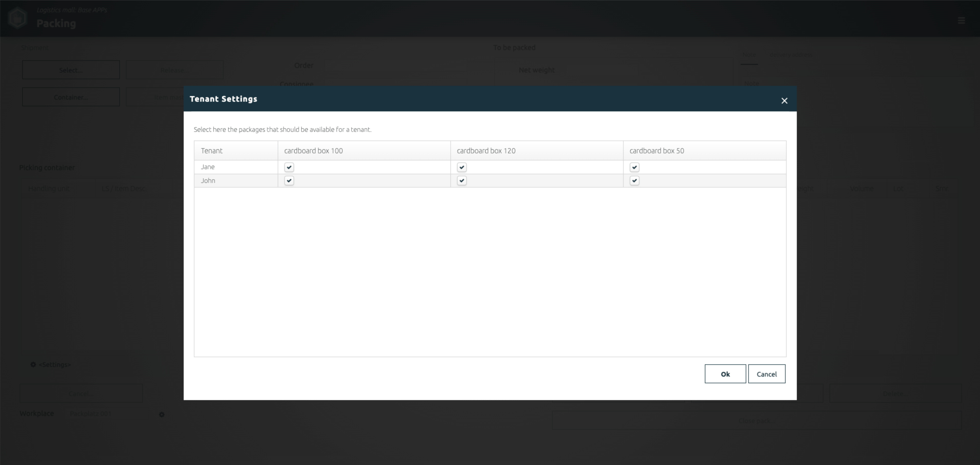Switch to the Note tab
The height and width of the screenshot is (465, 980).
coord(749,55)
